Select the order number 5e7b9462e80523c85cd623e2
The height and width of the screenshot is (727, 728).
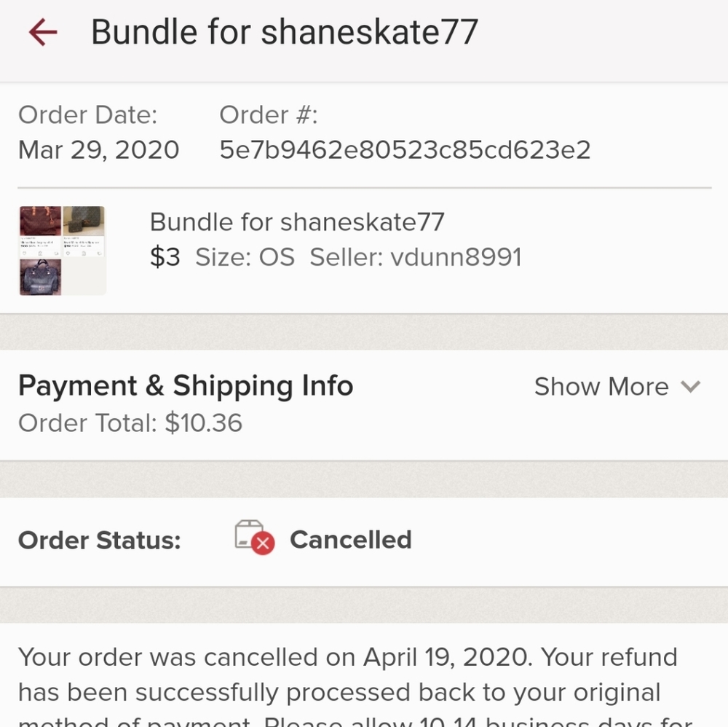pos(405,150)
